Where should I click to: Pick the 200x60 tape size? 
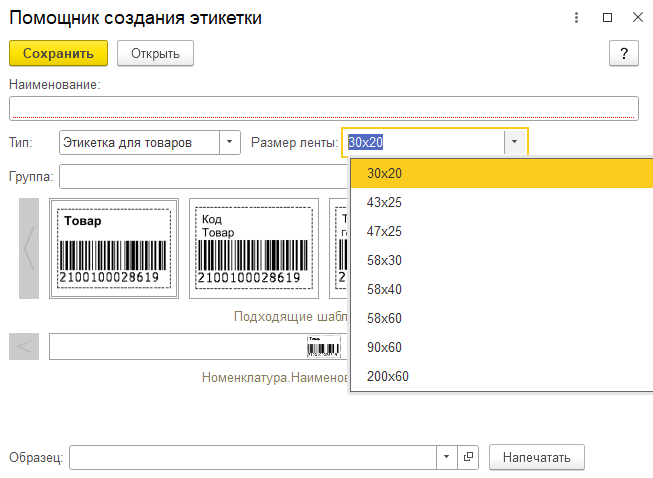point(388,376)
